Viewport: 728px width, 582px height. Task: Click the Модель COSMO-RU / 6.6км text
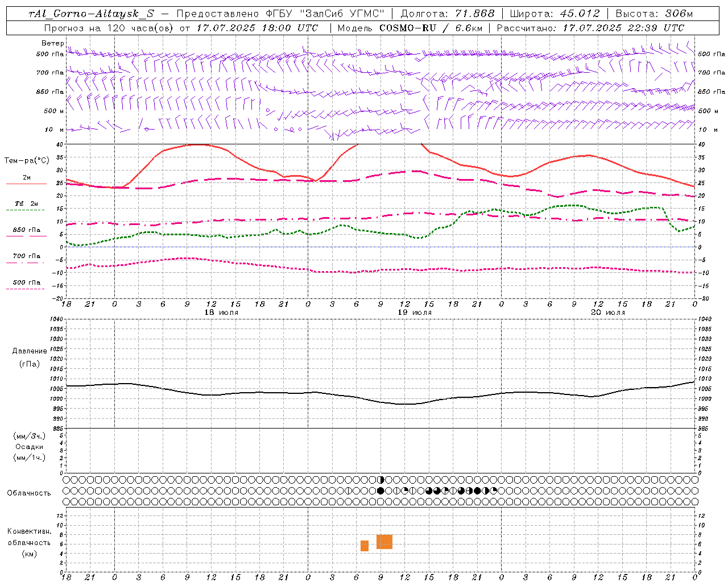tap(409, 28)
